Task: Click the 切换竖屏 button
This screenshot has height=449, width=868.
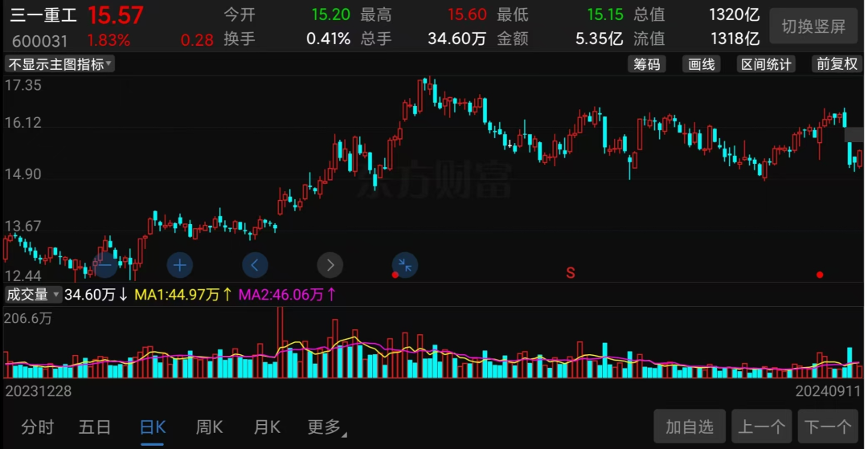Action: (x=813, y=26)
